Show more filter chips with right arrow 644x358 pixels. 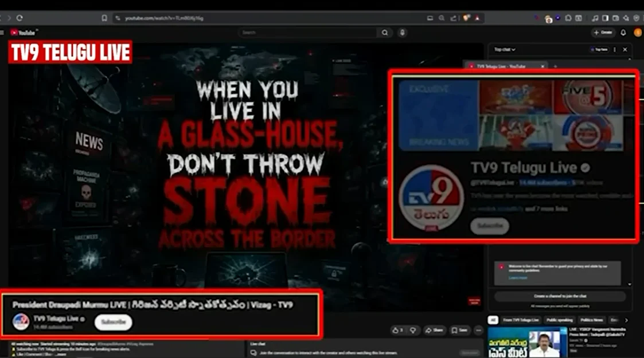pos(626,320)
